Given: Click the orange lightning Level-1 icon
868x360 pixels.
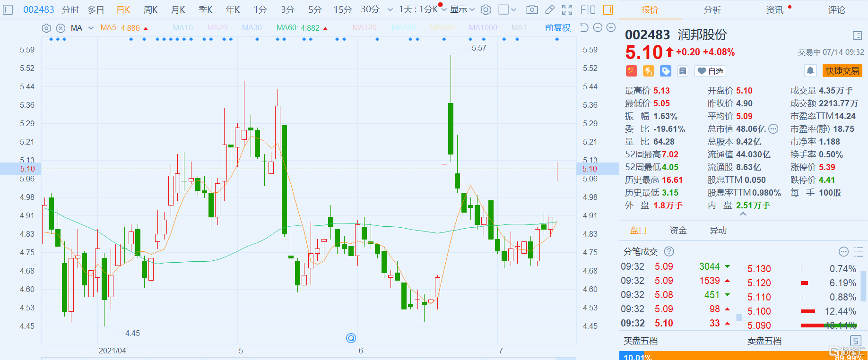Looking at the screenshot, I should [x=649, y=71].
